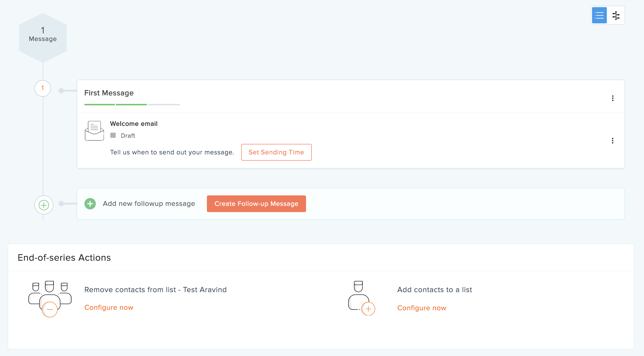Click the gray Draft status indicator
This screenshot has width=644, height=356.
coord(113,135)
